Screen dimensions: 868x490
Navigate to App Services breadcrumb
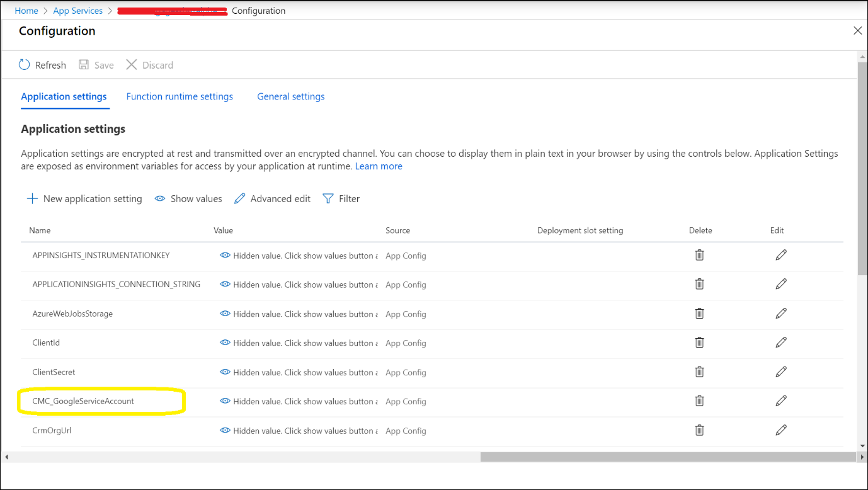pos(78,11)
